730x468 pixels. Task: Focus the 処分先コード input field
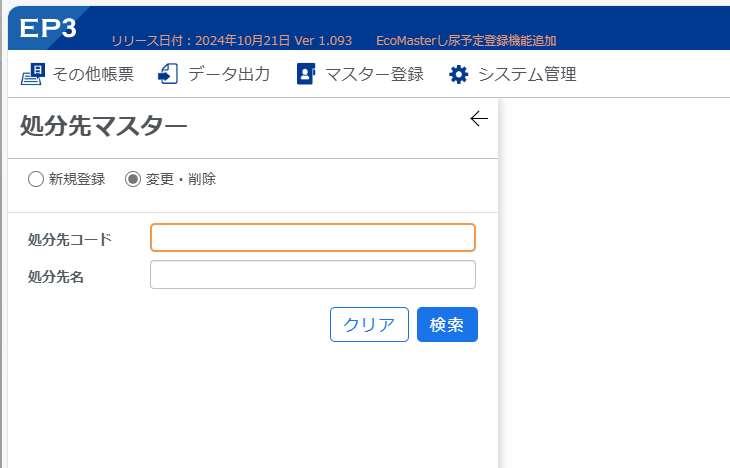coord(313,237)
